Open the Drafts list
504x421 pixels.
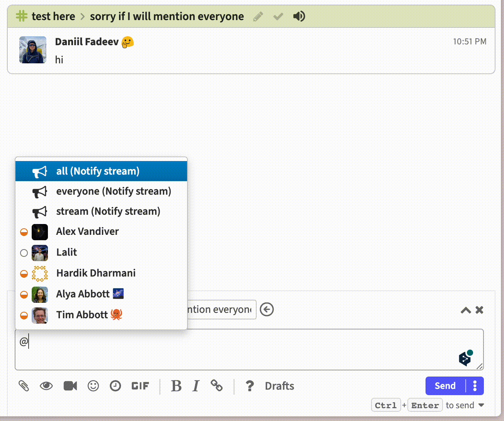click(x=279, y=386)
